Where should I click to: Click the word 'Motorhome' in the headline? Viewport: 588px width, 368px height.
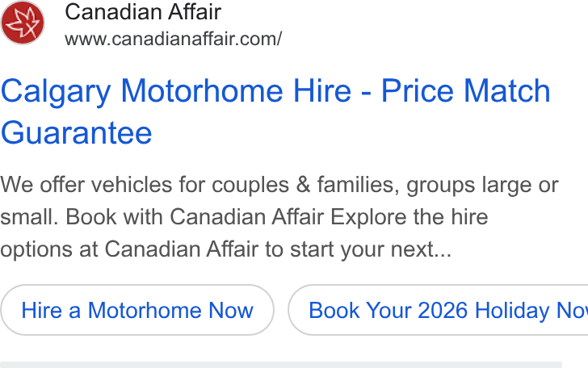click(x=202, y=90)
